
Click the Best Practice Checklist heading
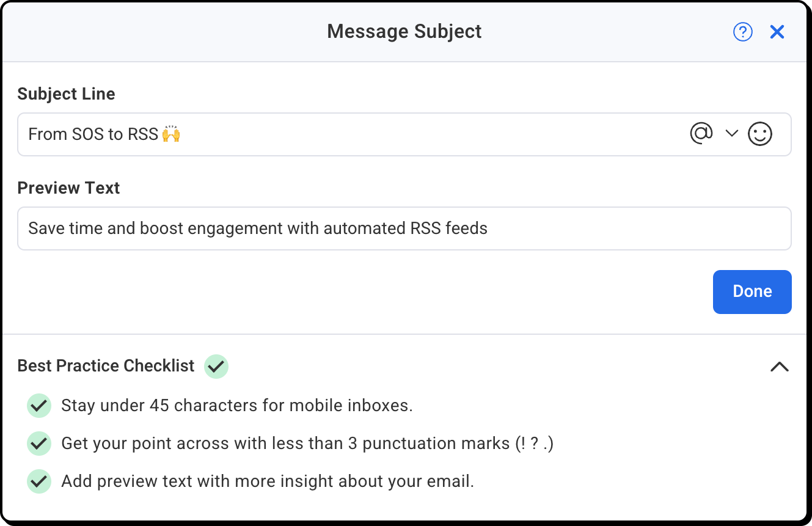(x=106, y=366)
